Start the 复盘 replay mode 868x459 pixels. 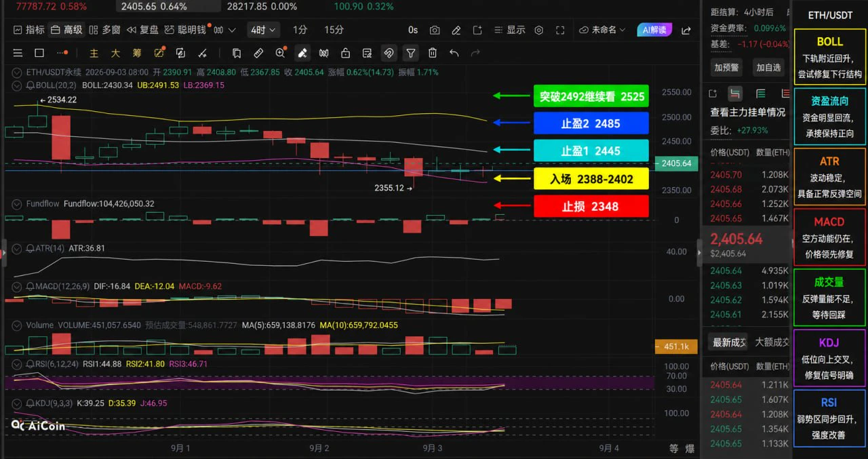pos(142,30)
